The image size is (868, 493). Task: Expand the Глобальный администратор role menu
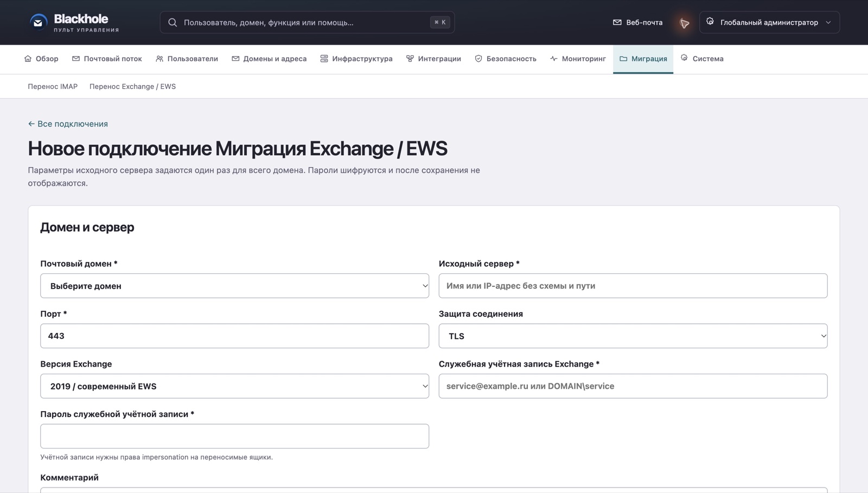coord(769,22)
